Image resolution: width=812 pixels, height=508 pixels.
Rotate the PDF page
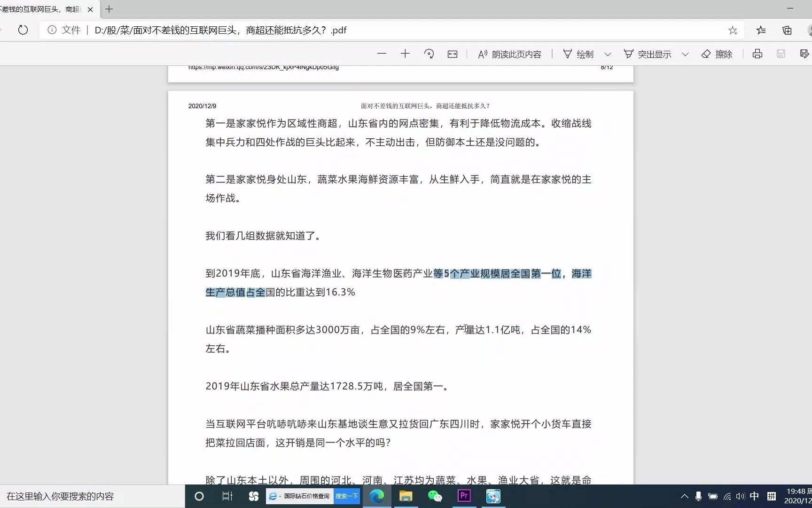429,54
